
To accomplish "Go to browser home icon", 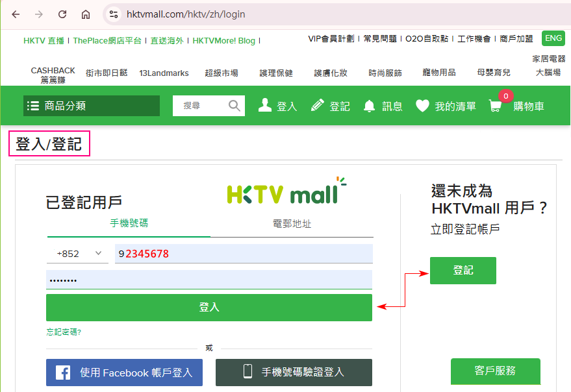I will (x=86, y=14).
